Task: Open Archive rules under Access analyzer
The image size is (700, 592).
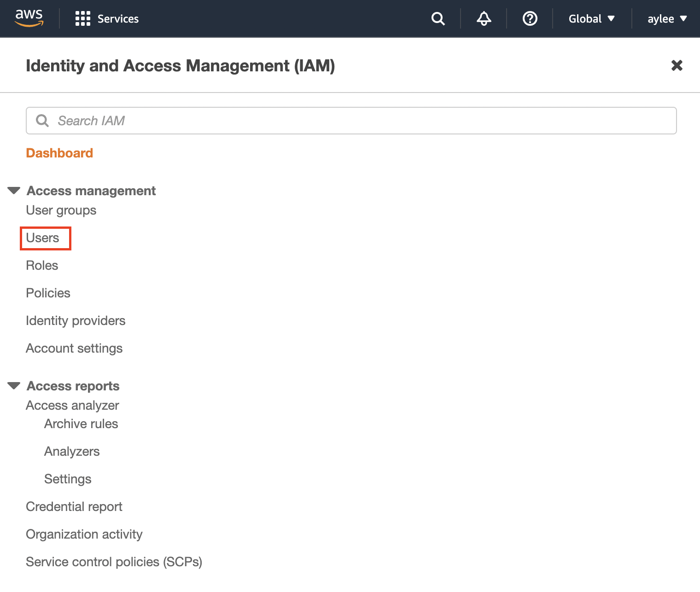Action: coord(81,424)
